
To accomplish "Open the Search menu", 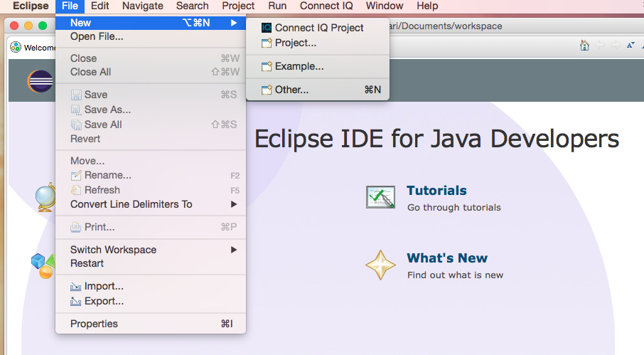I will point(192,6).
